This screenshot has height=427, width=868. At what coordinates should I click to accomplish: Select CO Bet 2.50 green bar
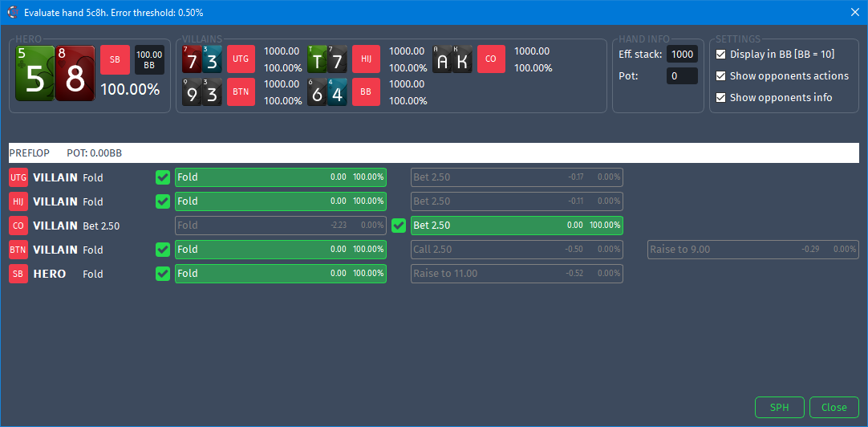517,226
